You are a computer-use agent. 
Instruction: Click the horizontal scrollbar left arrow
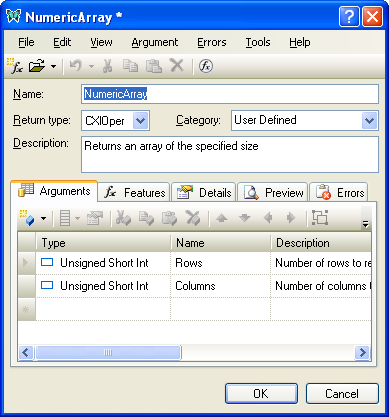click(x=26, y=352)
